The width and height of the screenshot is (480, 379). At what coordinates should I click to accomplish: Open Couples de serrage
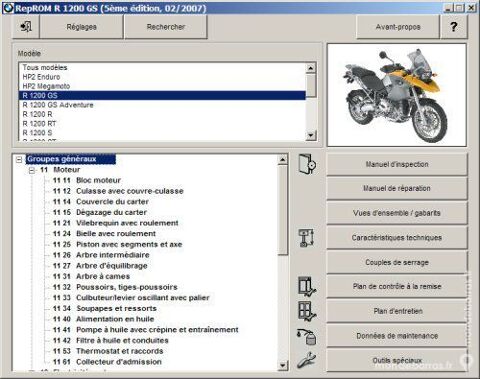coord(397,262)
